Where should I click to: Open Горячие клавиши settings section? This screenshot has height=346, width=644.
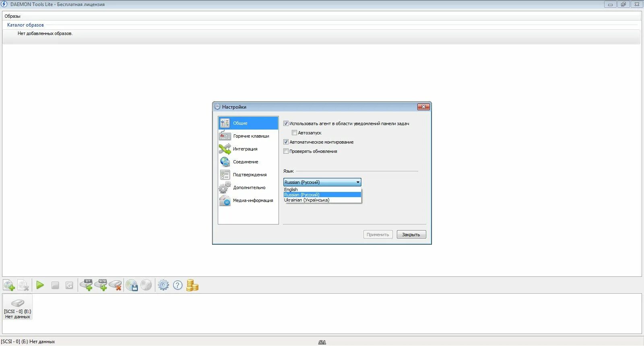248,136
